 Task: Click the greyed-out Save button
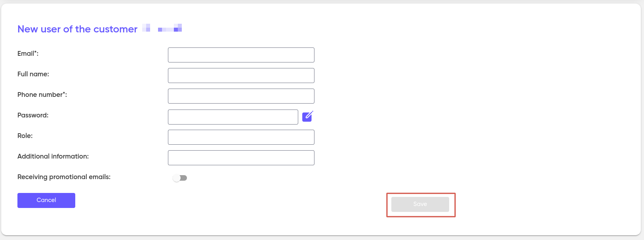420,204
